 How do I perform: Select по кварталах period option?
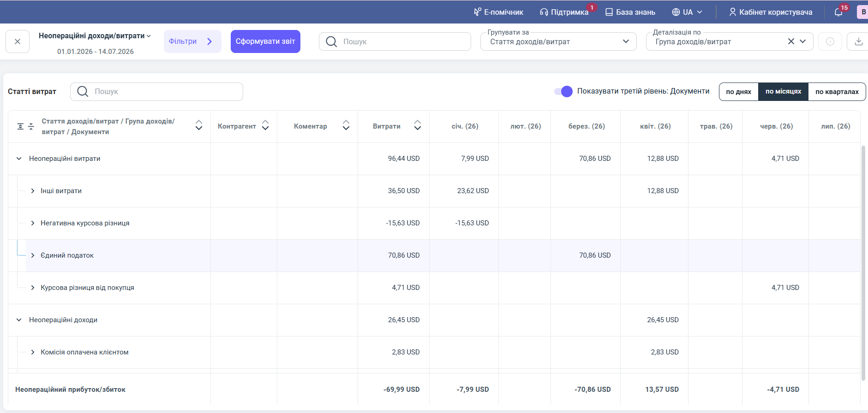[837, 92]
